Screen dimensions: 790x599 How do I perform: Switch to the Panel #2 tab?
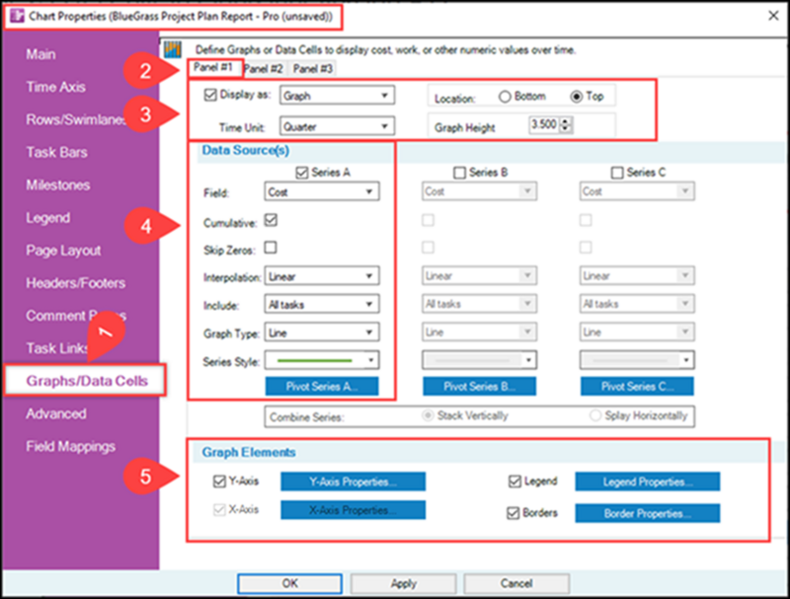[263, 69]
